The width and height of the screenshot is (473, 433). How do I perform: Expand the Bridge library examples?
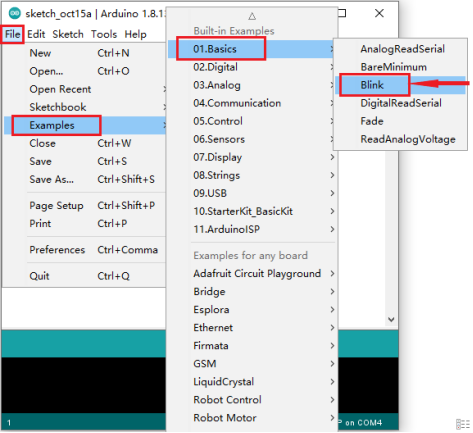coord(252,291)
